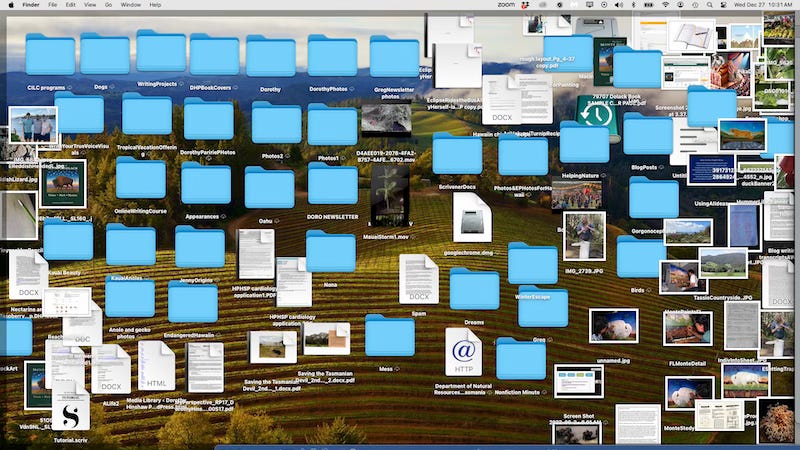This screenshot has height=450, width=800.
Task: Select the HPHSP cardiology application1.PDF file
Action: pyautogui.click(x=256, y=254)
